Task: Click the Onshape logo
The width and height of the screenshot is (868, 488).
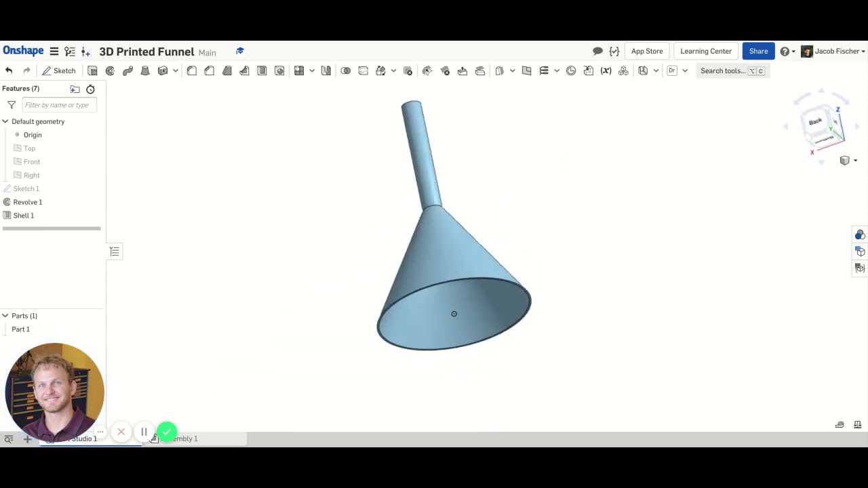Action: pyautogui.click(x=23, y=51)
